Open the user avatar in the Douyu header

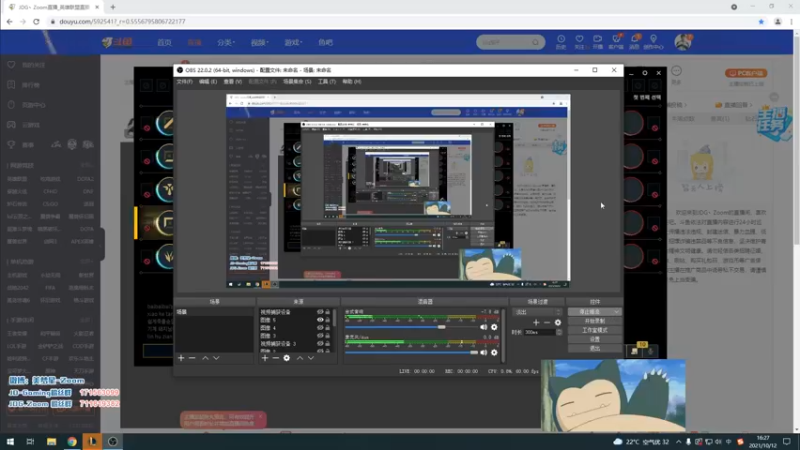[682, 42]
